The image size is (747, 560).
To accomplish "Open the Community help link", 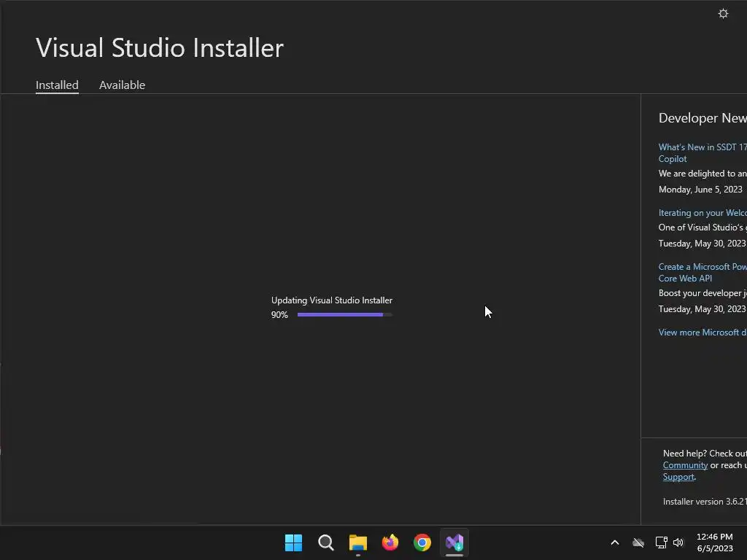I will tap(685, 465).
